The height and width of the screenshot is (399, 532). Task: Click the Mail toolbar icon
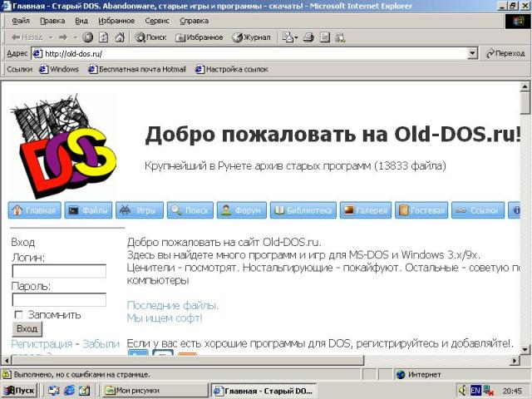[288, 37]
